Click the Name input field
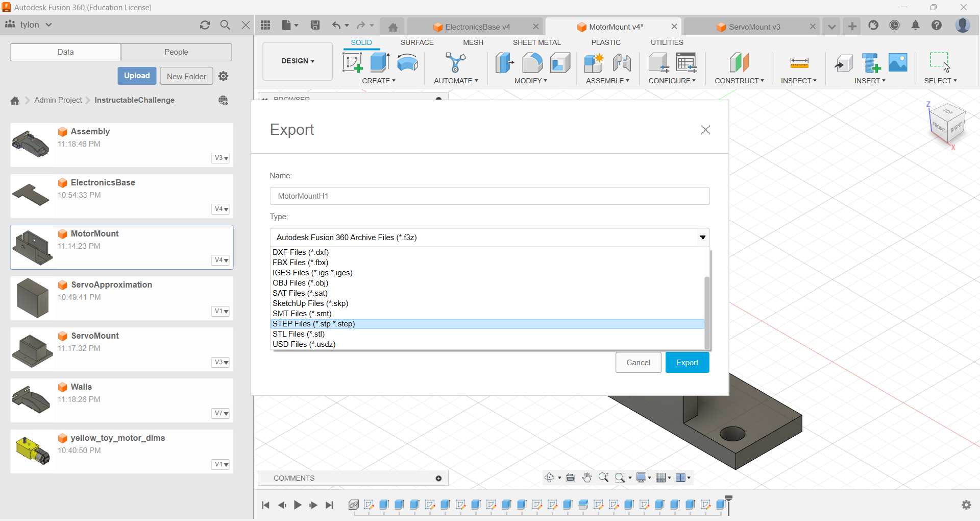980x521 pixels. click(x=489, y=196)
